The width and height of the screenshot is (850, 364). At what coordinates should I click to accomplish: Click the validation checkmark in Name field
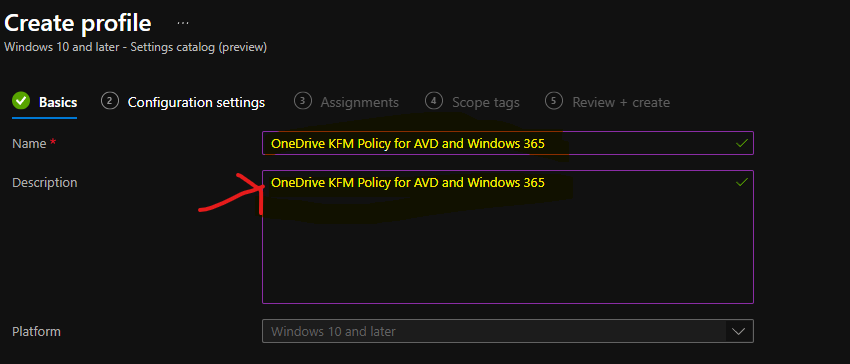[x=742, y=143]
